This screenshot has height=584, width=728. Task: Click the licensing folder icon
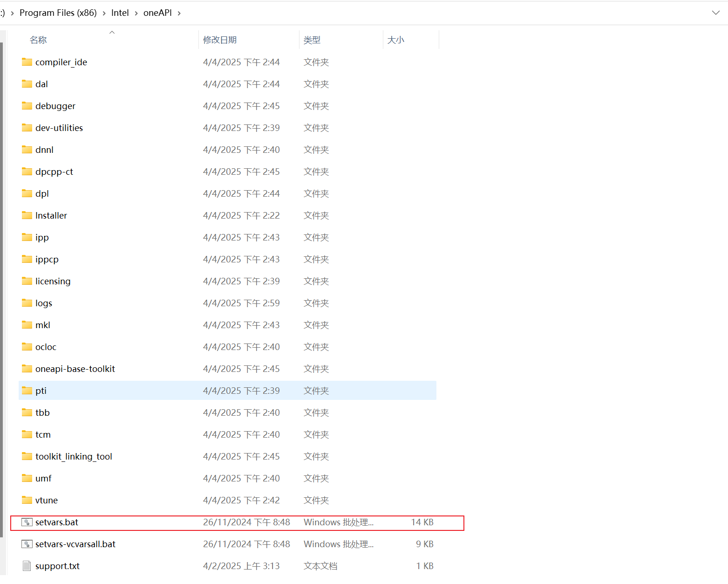pyautogui.click(x=27, y=281)
